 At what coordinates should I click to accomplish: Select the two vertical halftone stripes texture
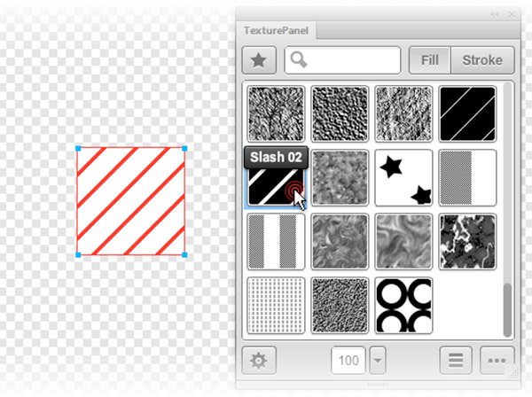[x=276, y=242]
